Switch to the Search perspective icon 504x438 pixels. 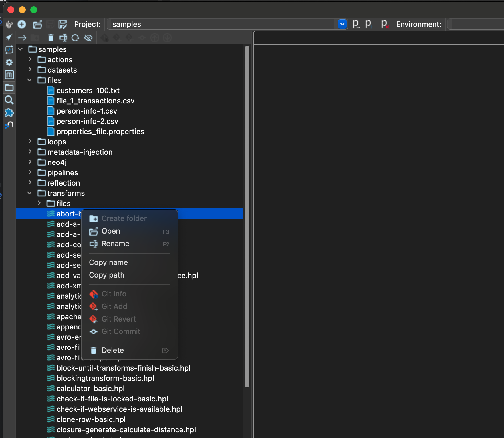coord(9,100)
